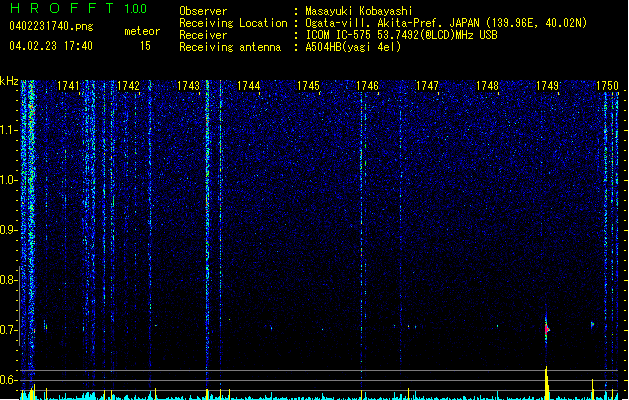Click the 1750 time marker
629x400 pixels.
point(607,86)
